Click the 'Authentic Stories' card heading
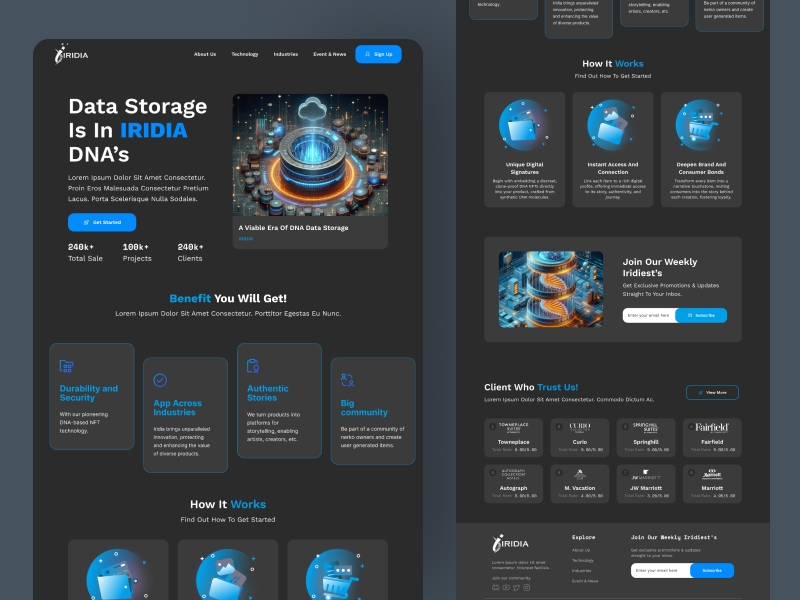This screenshot has width=800, height=600. pos(267,393)
